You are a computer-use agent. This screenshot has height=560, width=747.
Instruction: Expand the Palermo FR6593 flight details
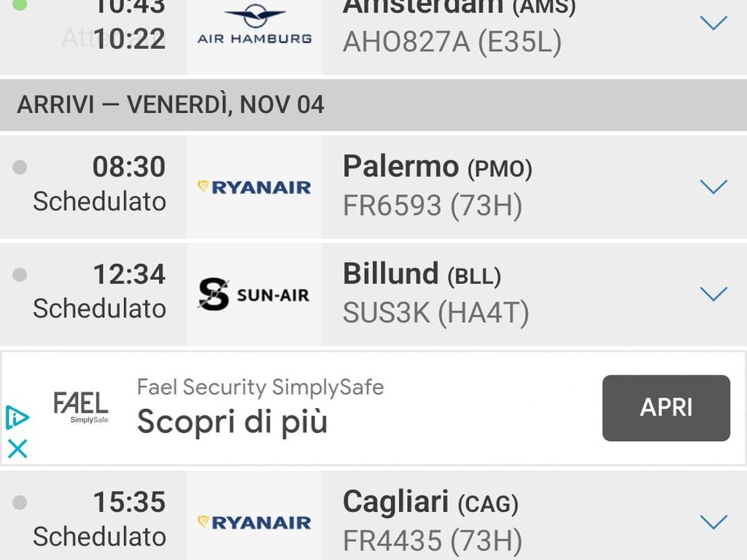click(713, 187)
